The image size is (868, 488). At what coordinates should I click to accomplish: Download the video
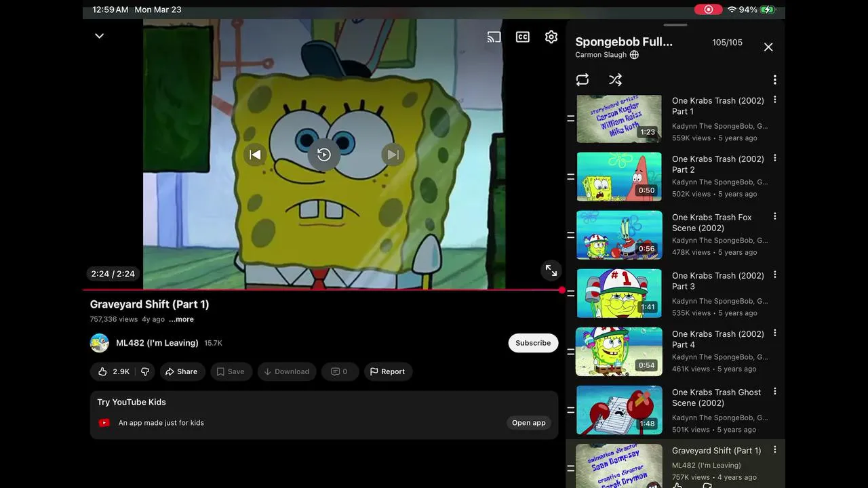point(287,371)
